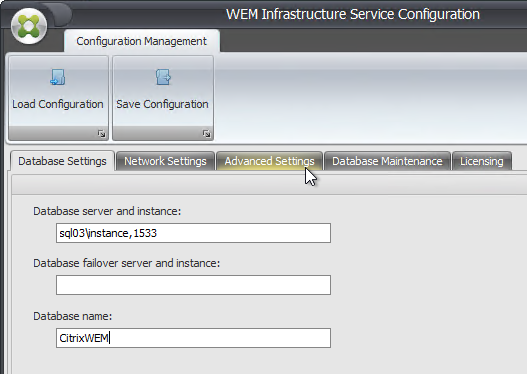
Task: Switch to the Licensing tab
Action: pyautogui.click(x=482, y=161)
